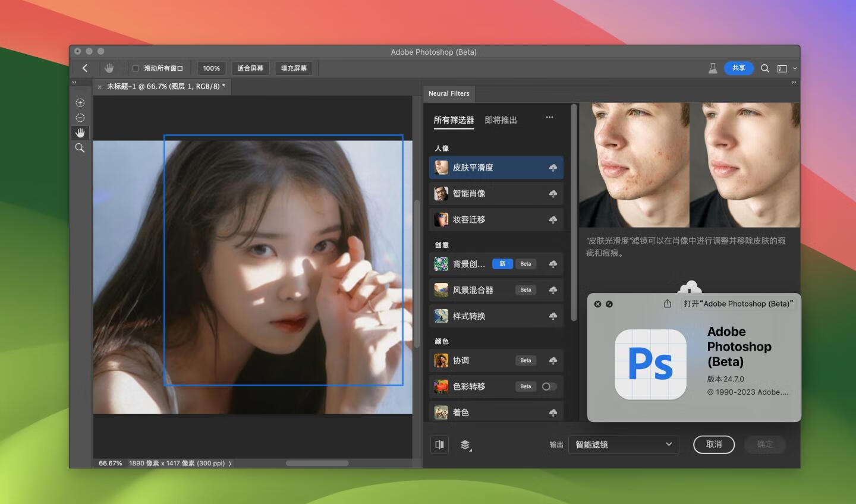The image size is (856, 504).
Task: Open the three-dots filter options menu
Action: point(549,117)
